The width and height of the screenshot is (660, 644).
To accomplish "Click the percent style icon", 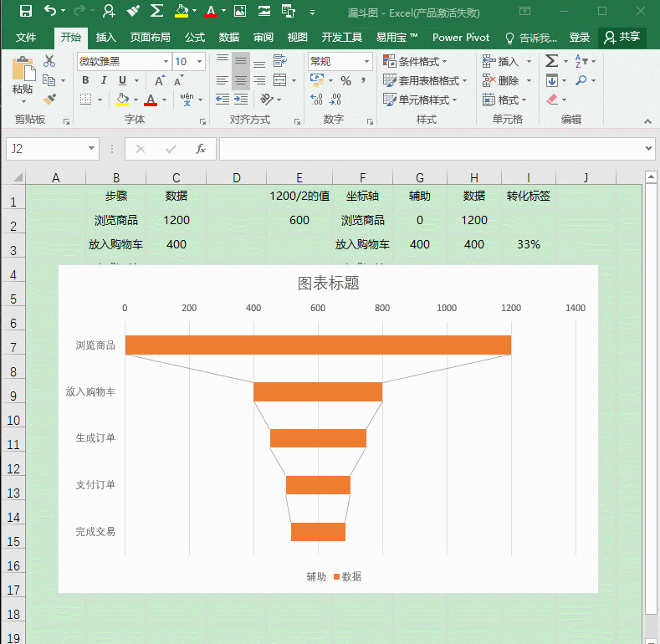I will click(345, 80).
